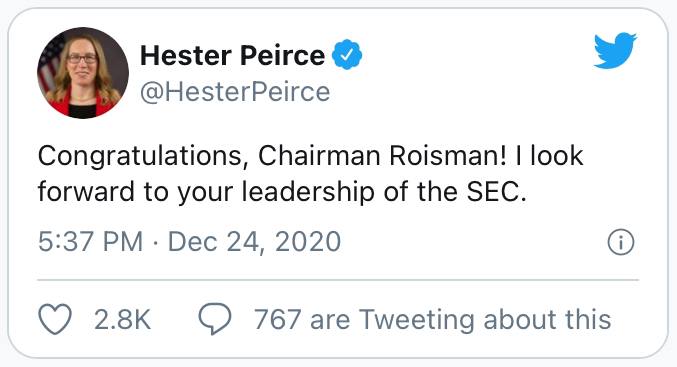This screenshot has width=677, height=367.
Task: Click the 5:37 PM time stamp
Action: 91,241
